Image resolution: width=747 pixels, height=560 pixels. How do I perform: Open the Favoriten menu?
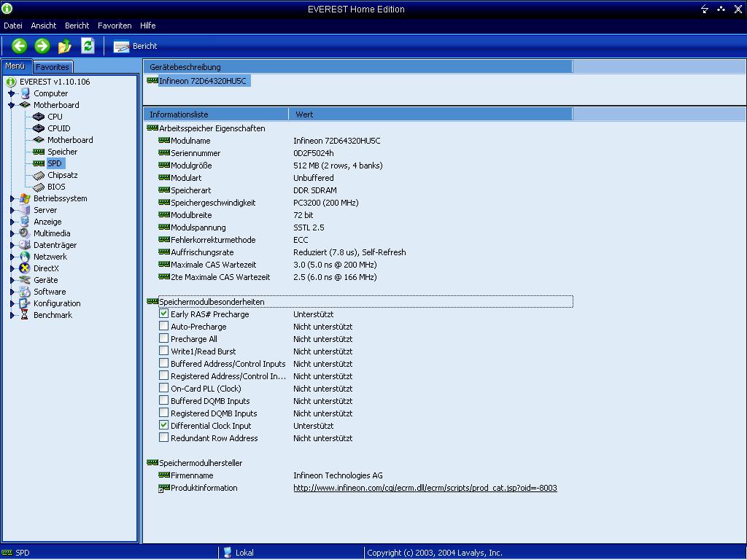pyautogui.click(x=115, y=26)
